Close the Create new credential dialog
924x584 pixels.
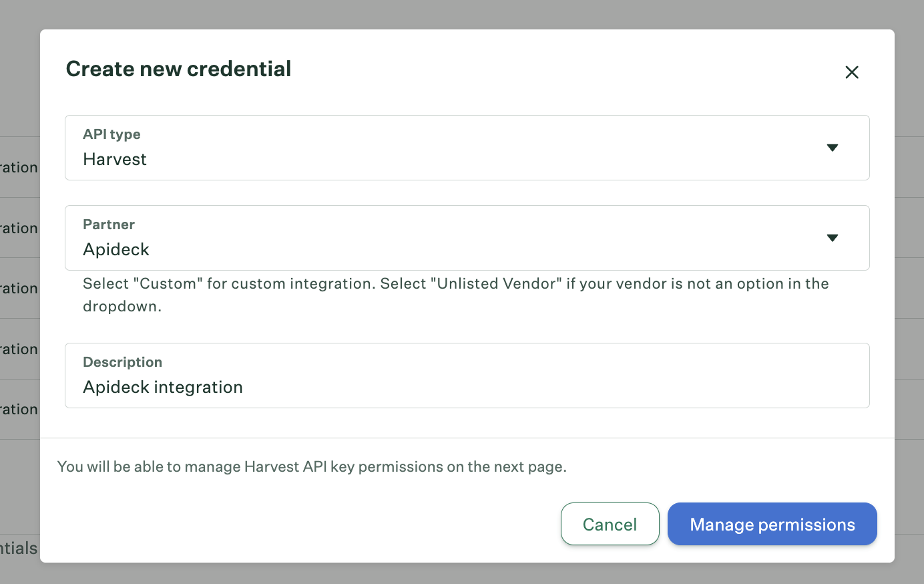click(x=851, y=72)
